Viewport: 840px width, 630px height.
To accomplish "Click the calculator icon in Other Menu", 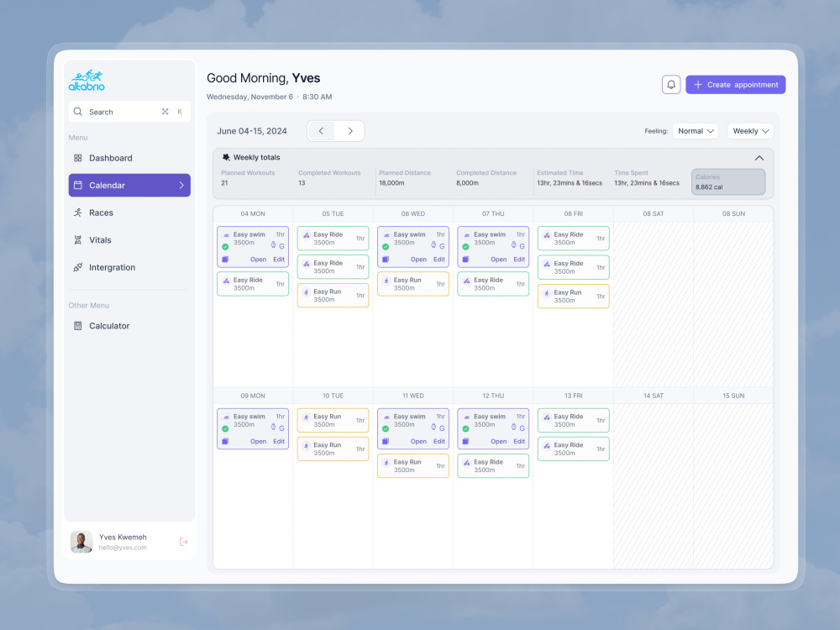I will pos(77,326).
